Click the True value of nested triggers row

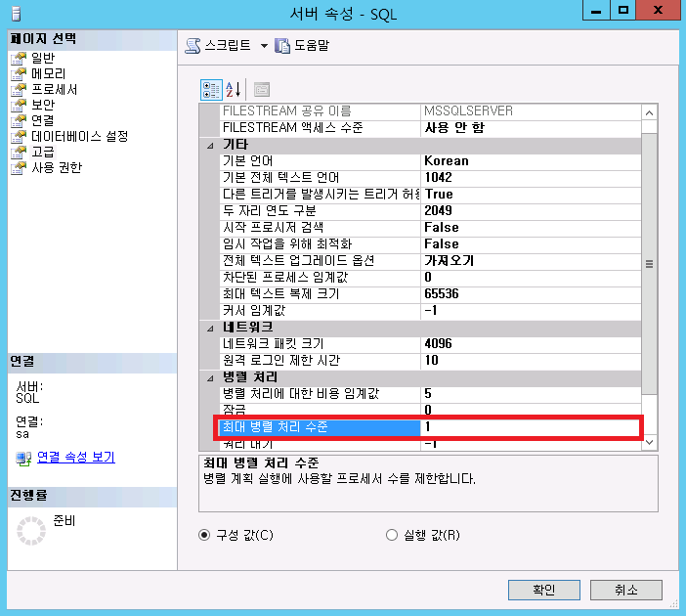(439, 195)
